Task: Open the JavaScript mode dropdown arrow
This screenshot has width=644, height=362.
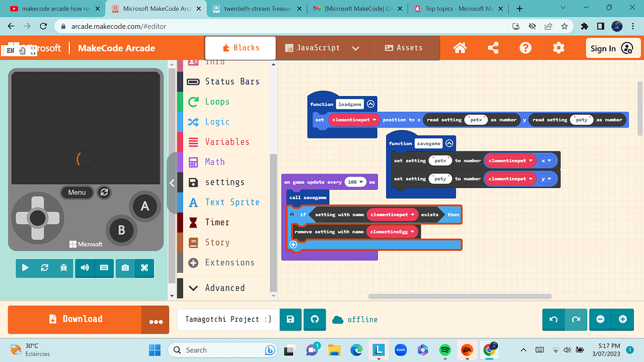Action: [357, 48]
